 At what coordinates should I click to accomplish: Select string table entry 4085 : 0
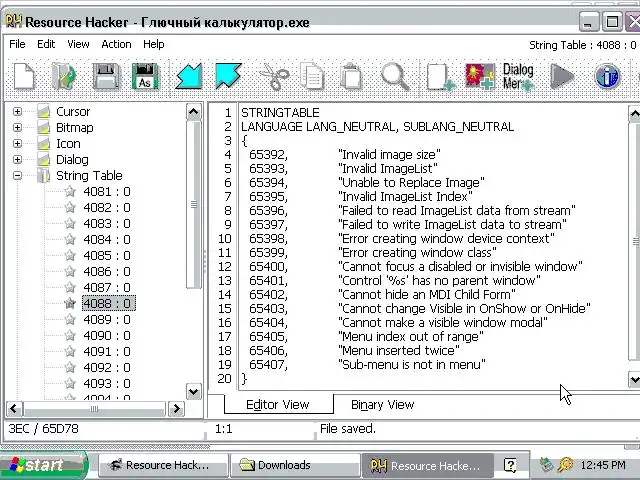107,256
